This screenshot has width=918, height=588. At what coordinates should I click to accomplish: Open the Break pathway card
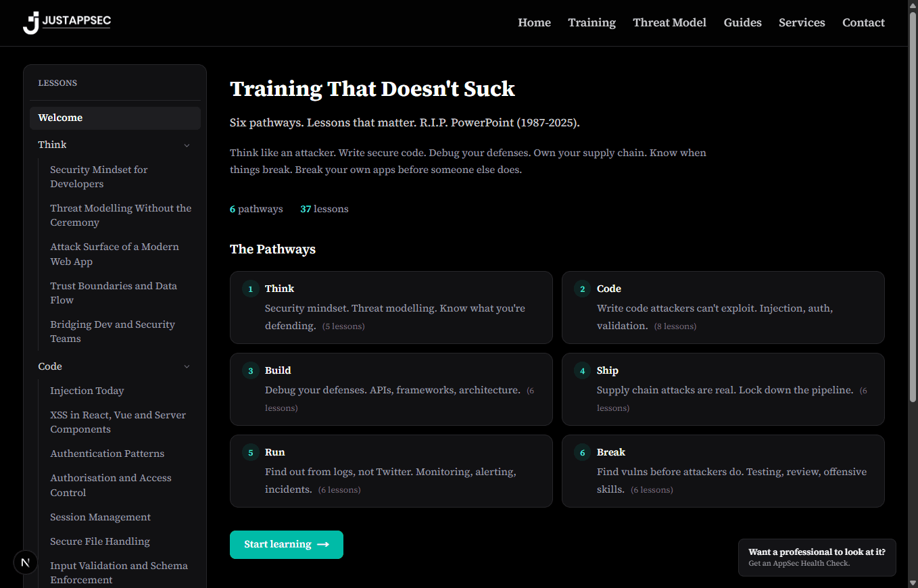(x=723, y=471)
